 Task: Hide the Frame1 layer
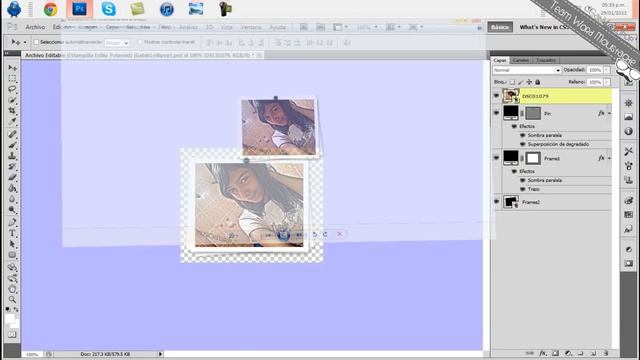pyautogui.click(x=496, y=158)
